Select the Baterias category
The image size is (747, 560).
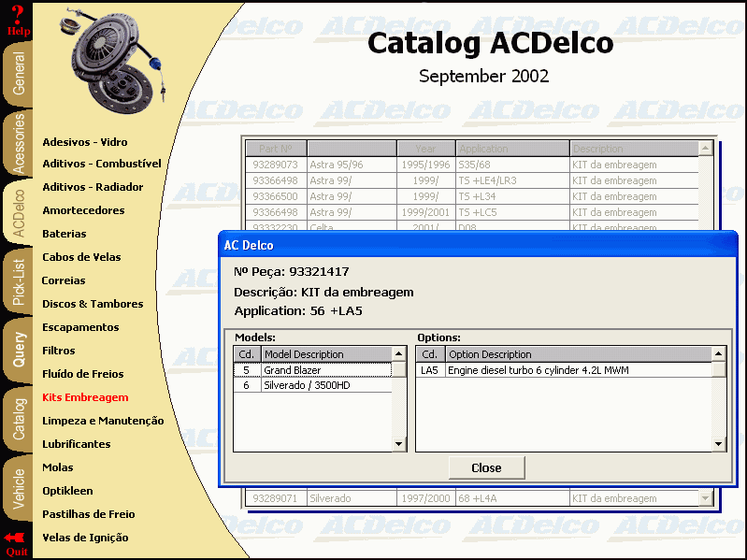[x=64, y=234]
